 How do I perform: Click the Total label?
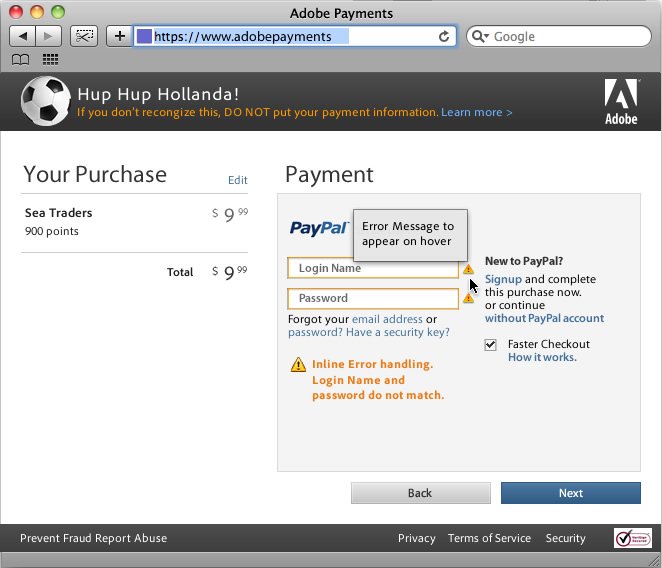[180, 272]
